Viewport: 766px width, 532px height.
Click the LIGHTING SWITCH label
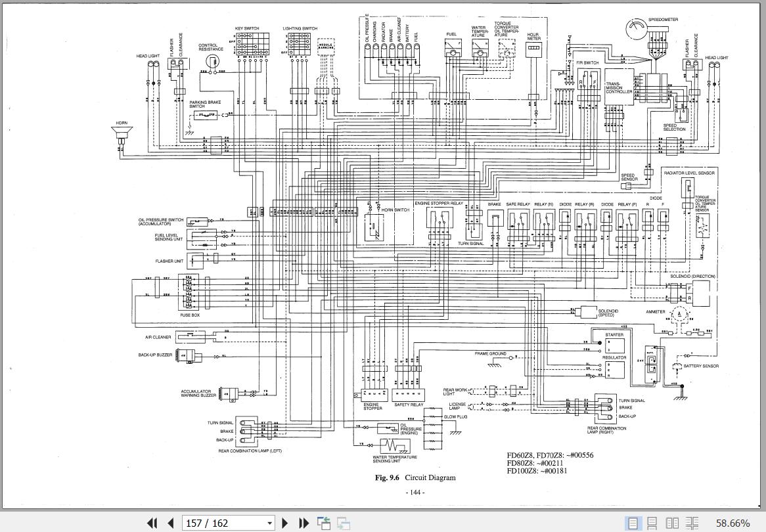pyautogui.click(x=300, y=28)
